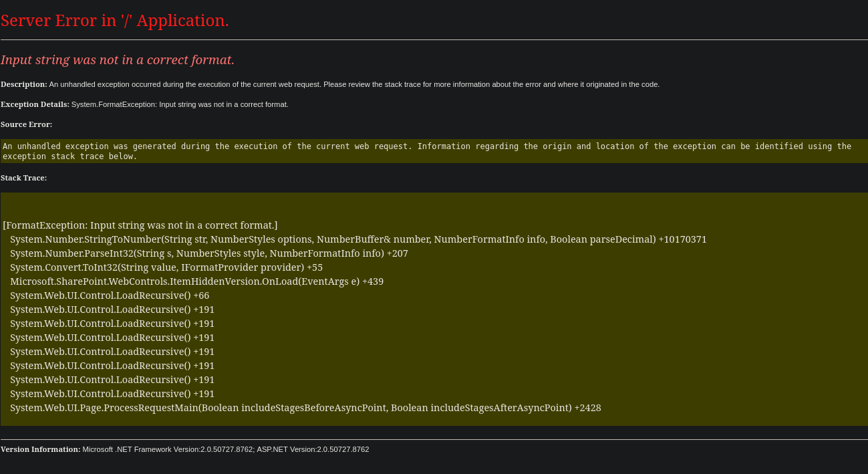Click the ItemHiddenVersion.OnLoad stack line
Viewport: 868px width, 474px height.
point(197,281)
